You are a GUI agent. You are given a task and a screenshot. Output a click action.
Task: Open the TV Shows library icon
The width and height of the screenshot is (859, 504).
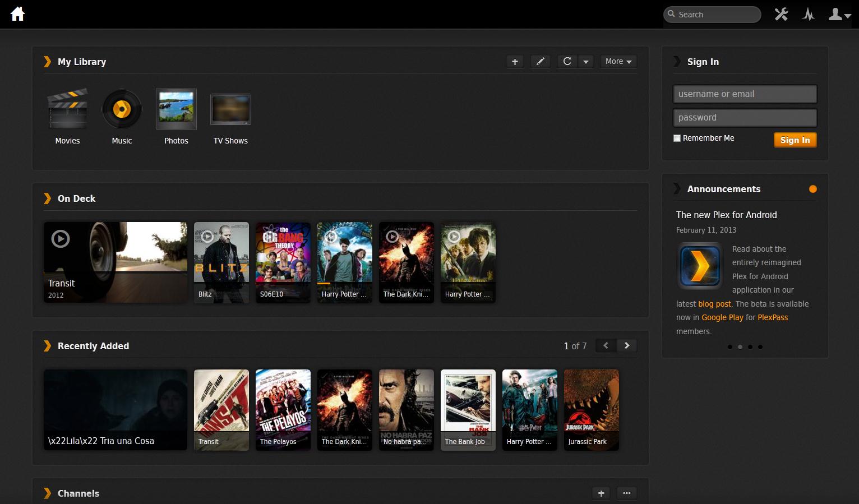(x=230, y=109)
